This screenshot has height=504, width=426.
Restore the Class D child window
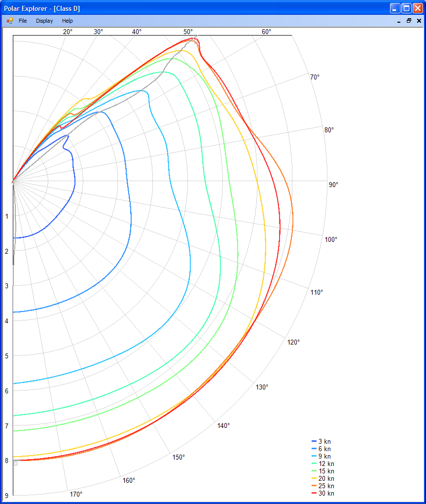tap(409, 21)
